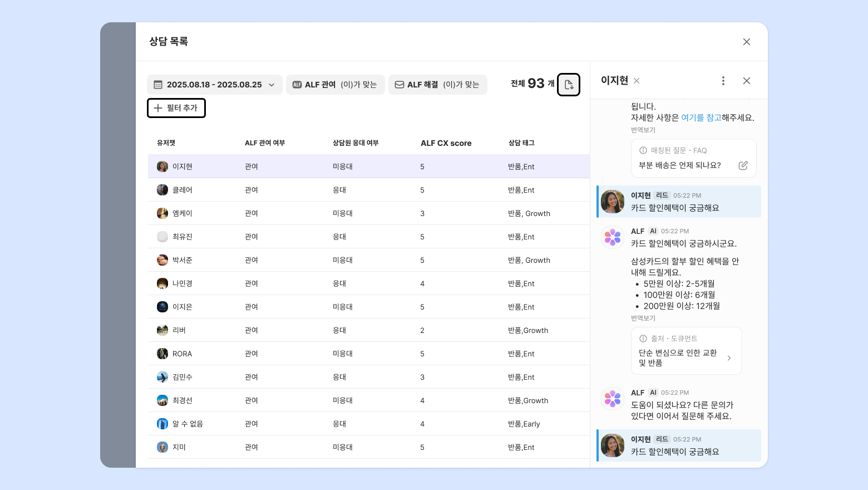868x490 pixels.
Task: Click 번역보기 under the 삼성카드 reply
Action: pyautogui.click(x=643, y=318)
